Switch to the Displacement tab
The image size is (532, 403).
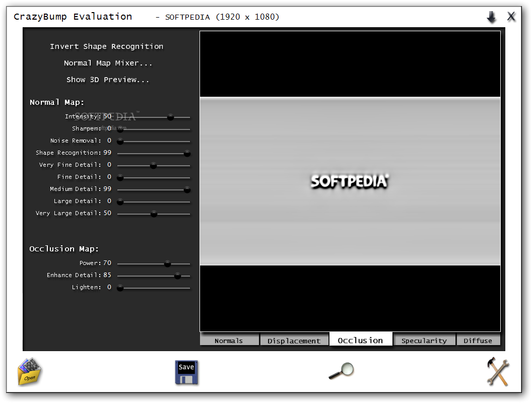(294, 340)
